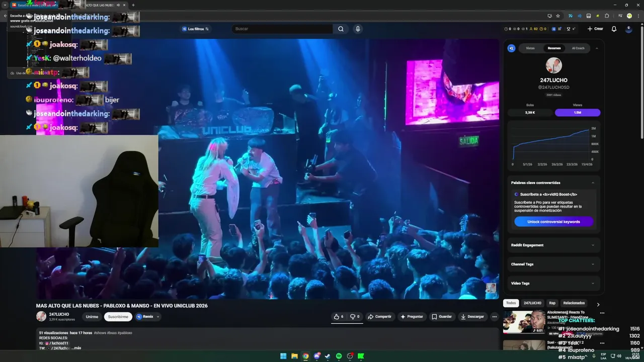This screenshot has width=644, height=362.
Task: Open Chrome three-dot menu
Action: pyautogui.click(x=638, y=16)
